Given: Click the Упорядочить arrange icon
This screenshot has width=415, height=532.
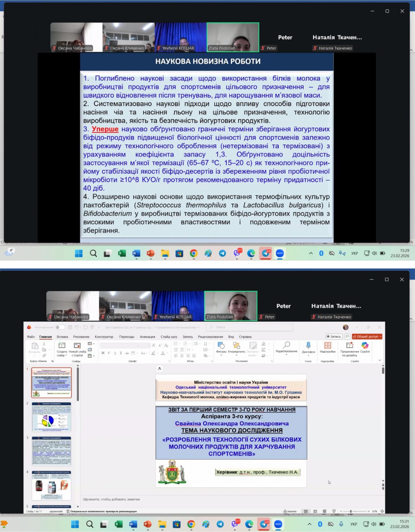Looking at the screenshot, I should pyautogui.click(x=236, y=345).
